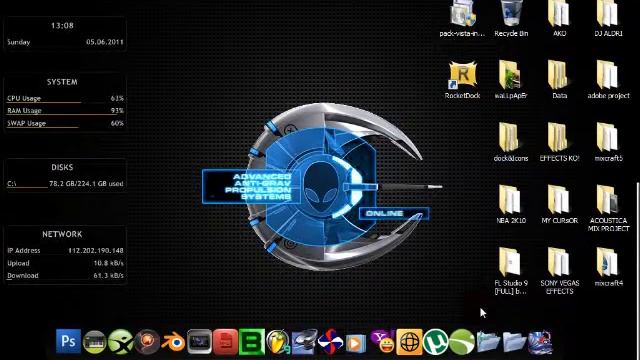Click the Upload speed 10.8 kB/s
Image resolution: width=640 pixels, height=360 pixels.
[x=109, y=263]
